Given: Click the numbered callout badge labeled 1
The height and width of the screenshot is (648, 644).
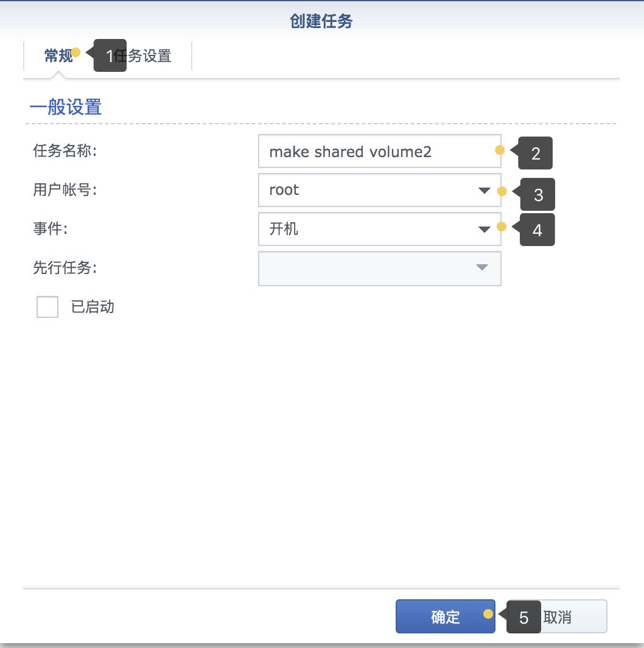Looking at the screenshot, I should click(x=110, y=55).
